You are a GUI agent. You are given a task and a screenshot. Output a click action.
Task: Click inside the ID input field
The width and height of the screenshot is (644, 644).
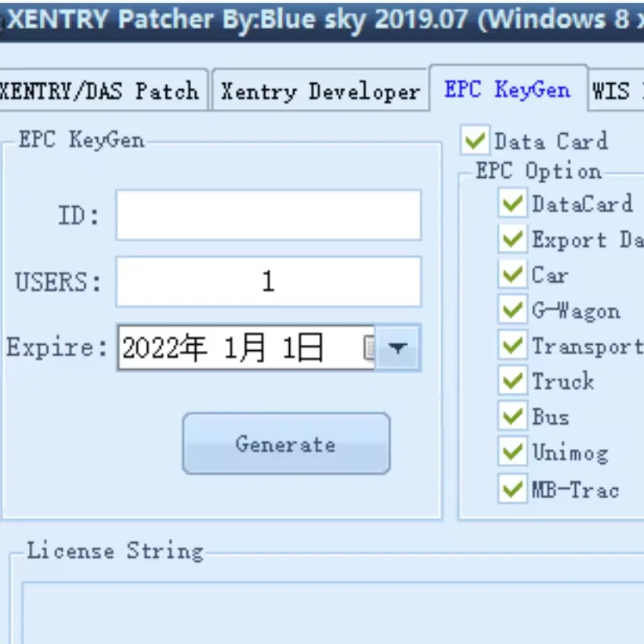[268, 213]
